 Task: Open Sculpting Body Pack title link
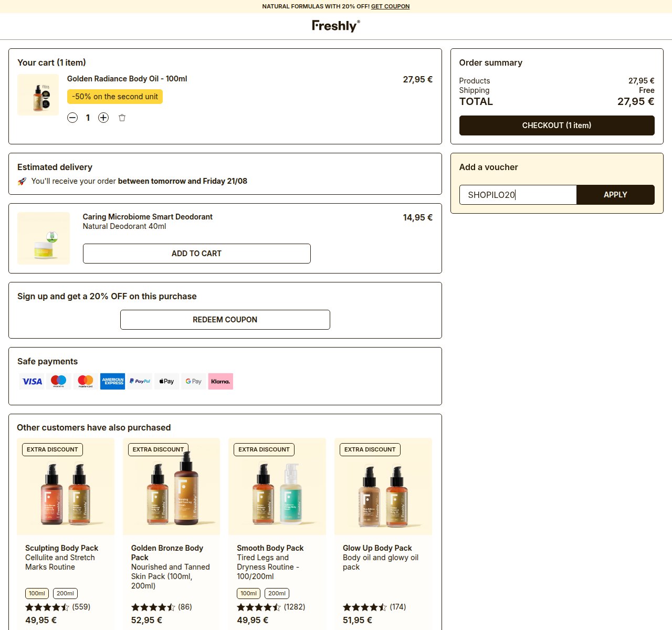pyautogui.click(x=62, y=548)
